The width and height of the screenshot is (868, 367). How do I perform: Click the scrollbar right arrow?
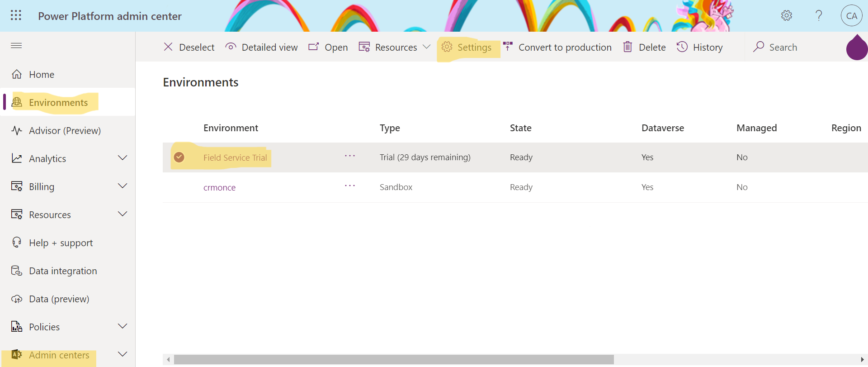(x=862, y=359)
